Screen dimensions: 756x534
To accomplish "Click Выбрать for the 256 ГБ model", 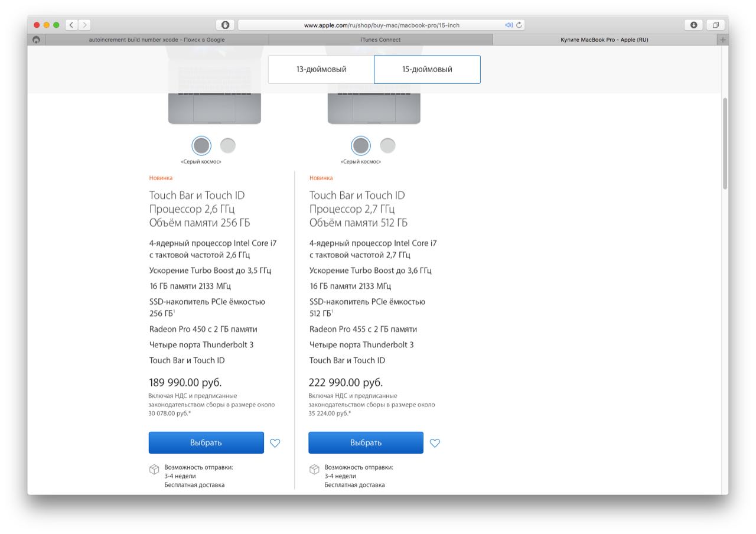I will [x=206, y=442].
